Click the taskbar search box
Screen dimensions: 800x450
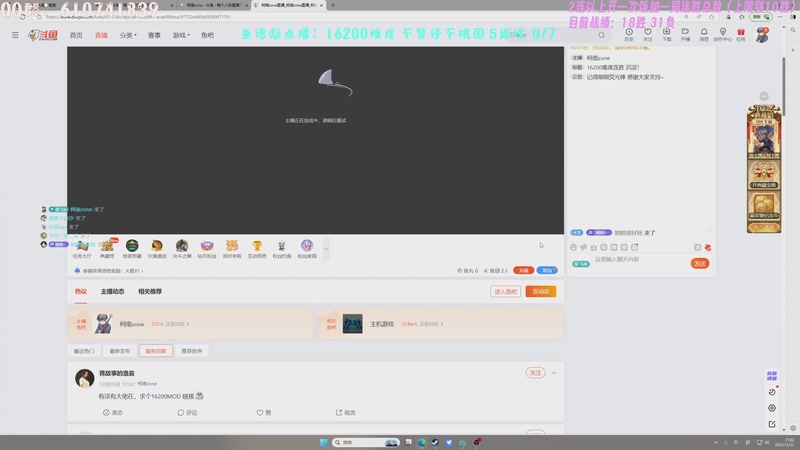[x=365, y=442]
